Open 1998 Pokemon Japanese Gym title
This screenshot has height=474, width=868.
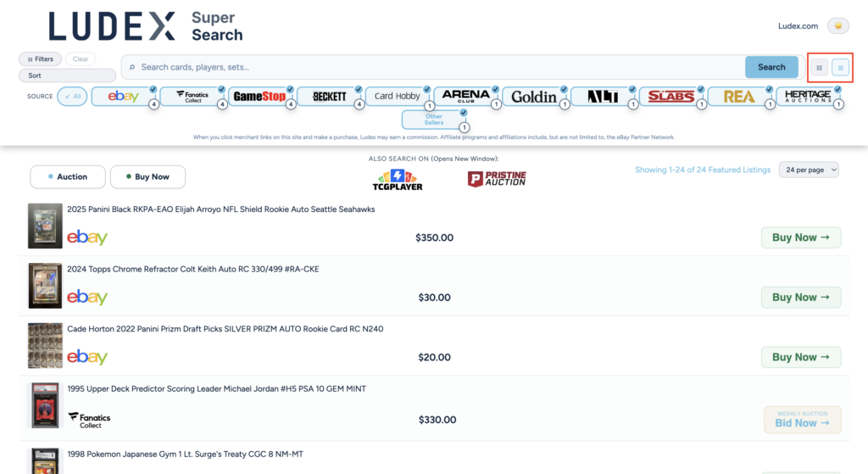coord(186,454)
